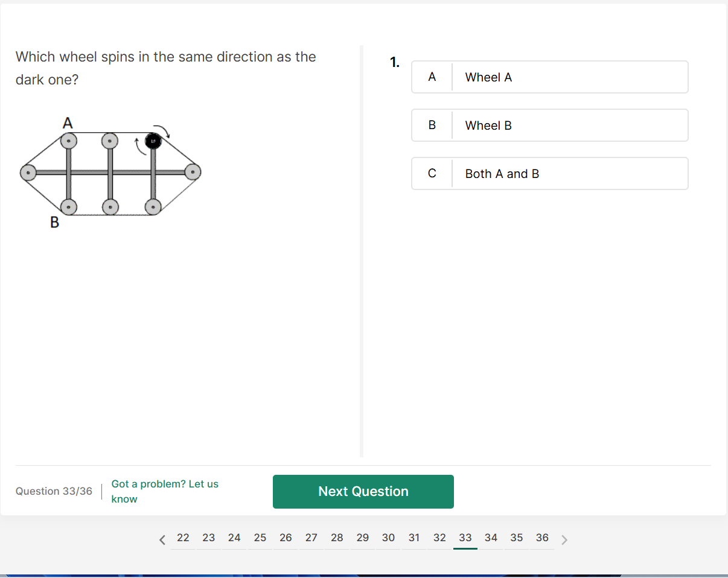Click the question text about dark wheel
This screenshot has height=578, width=728.
(165, 68)
